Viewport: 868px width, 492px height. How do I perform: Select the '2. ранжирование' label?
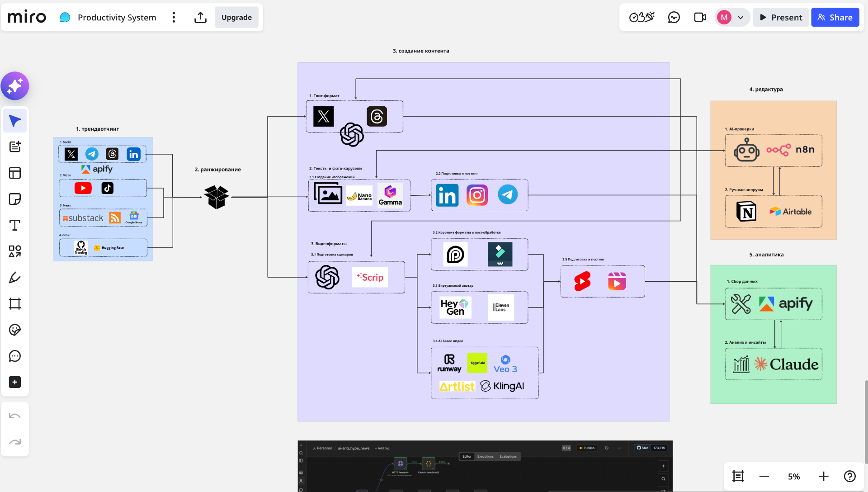tap(218, 170)
